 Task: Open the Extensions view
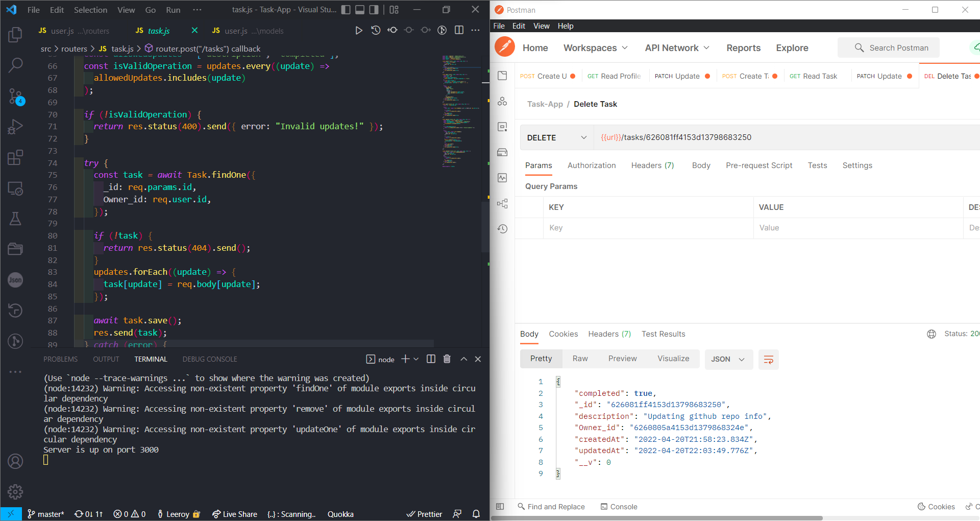[x=16, y=157]
